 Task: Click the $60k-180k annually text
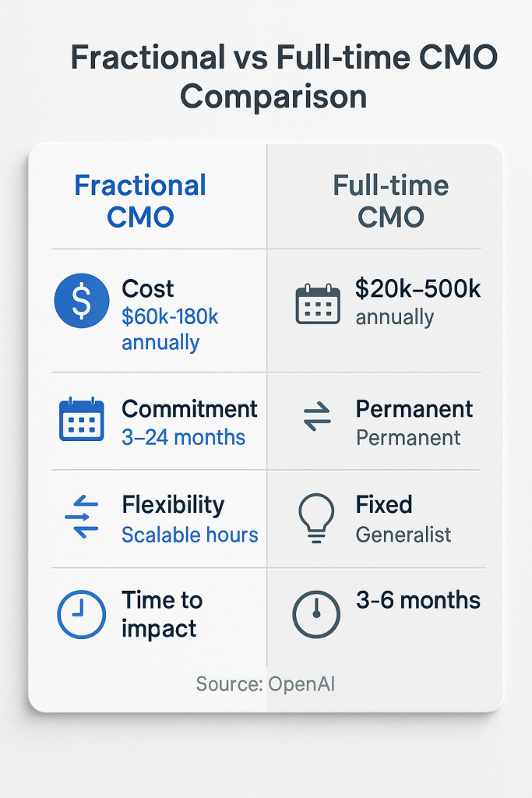coord(169,329)
